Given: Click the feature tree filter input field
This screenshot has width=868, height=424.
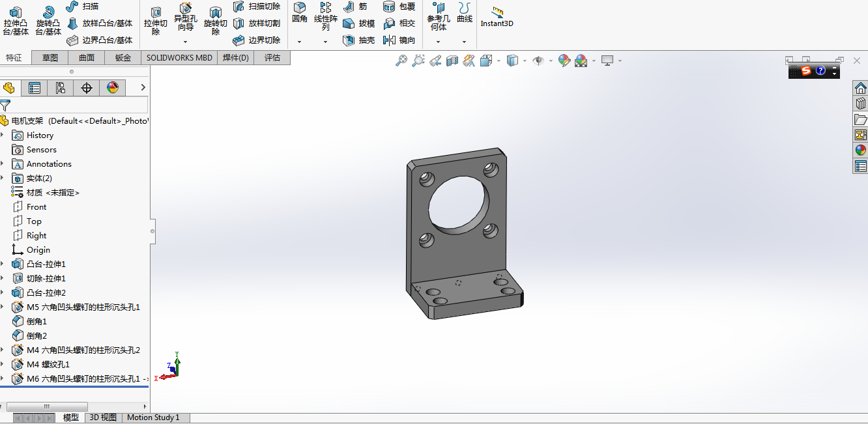Looking at the screenshot, I should pos(78,105).
